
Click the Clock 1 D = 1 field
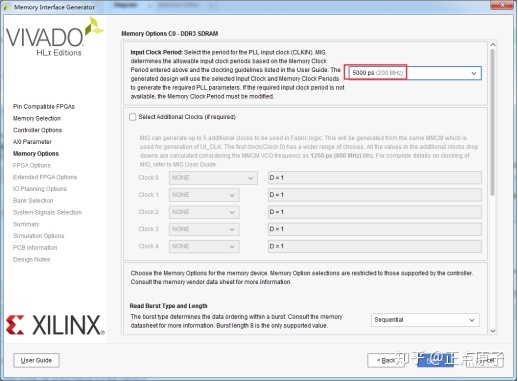point(375,195)
